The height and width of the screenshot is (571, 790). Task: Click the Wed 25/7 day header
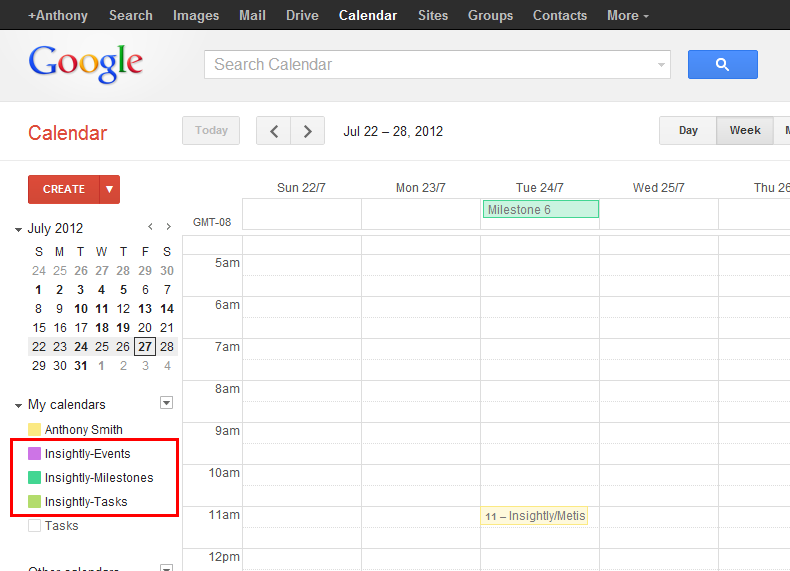click(659, 188)
